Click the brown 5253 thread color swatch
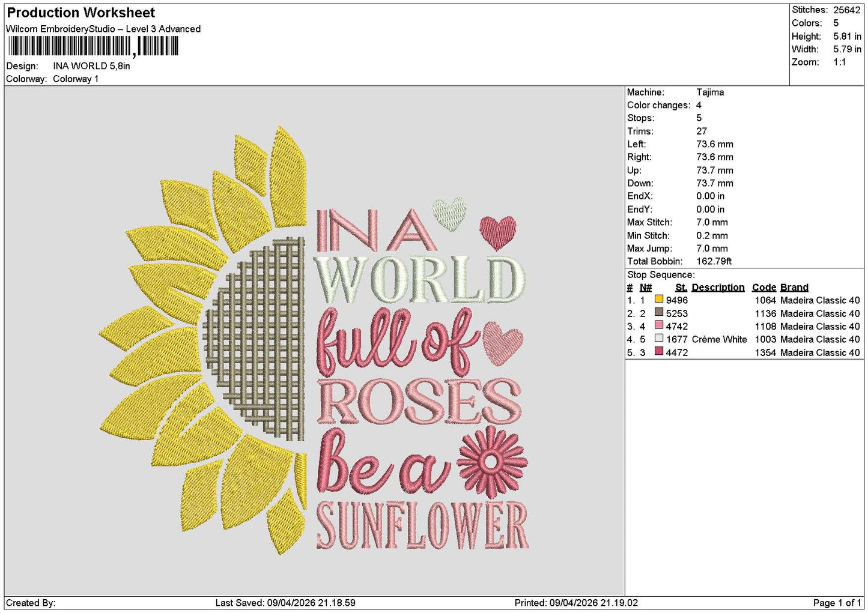Viewport: 868px width, 613px height. point(659,313)
